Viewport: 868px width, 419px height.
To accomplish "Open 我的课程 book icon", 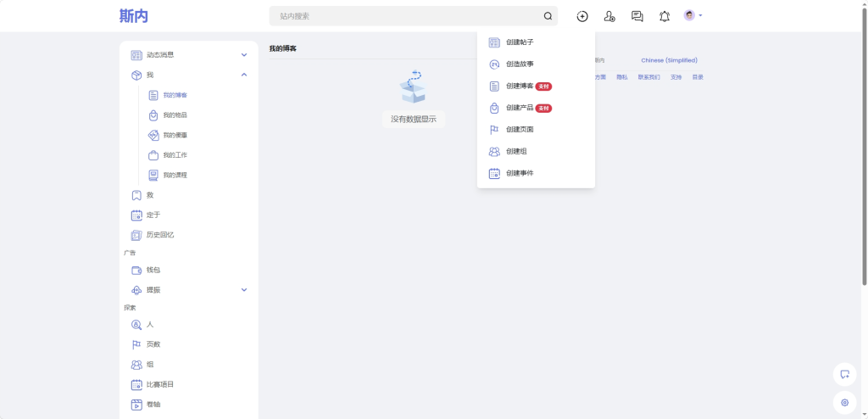I will 153,175.
